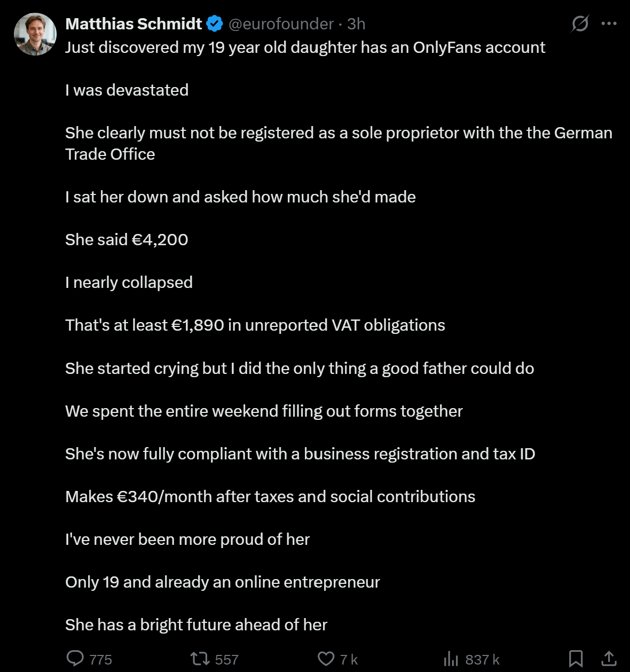
Task: Toggle like with the heart icon
Action: tap(326, 659)
